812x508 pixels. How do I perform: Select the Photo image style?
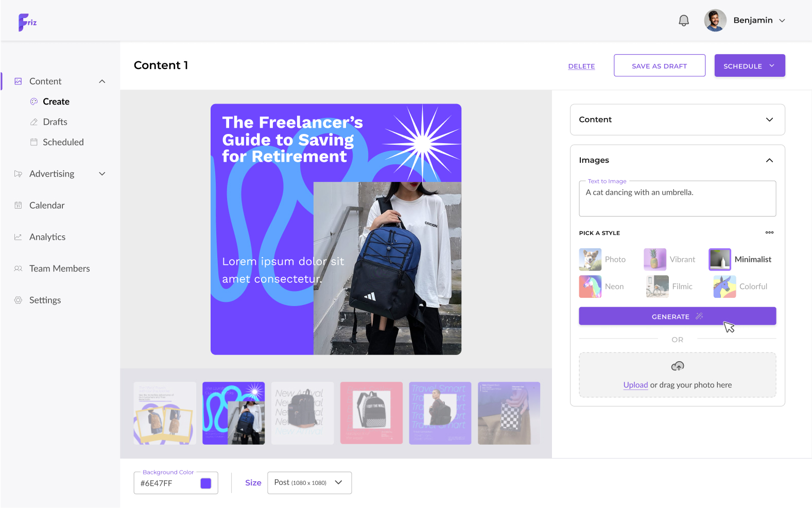[602, 260]
